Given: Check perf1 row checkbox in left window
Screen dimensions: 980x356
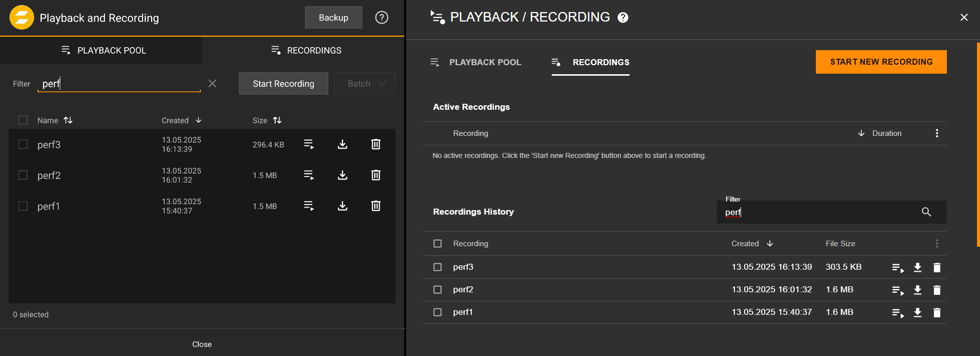Looking at the screenshot, I should tap(23, 206).
